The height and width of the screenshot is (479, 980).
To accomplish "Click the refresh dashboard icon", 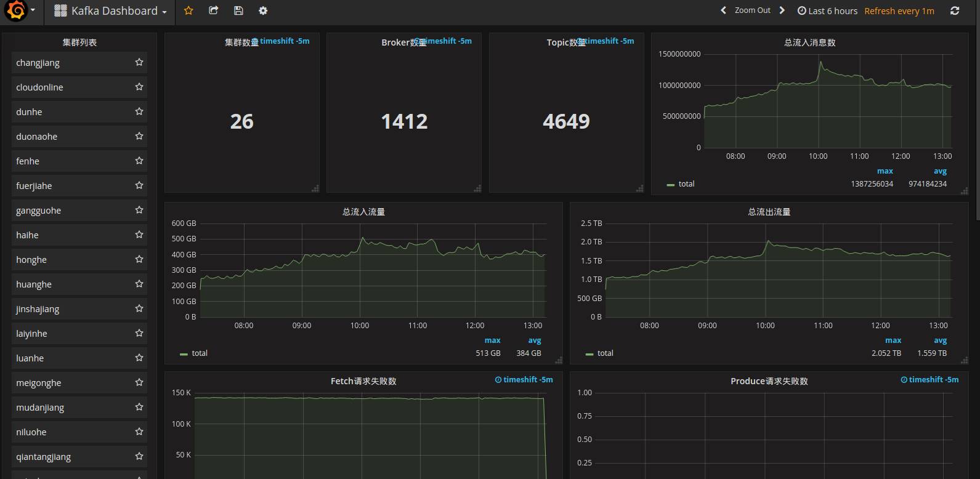I will (x=955, y=10).
